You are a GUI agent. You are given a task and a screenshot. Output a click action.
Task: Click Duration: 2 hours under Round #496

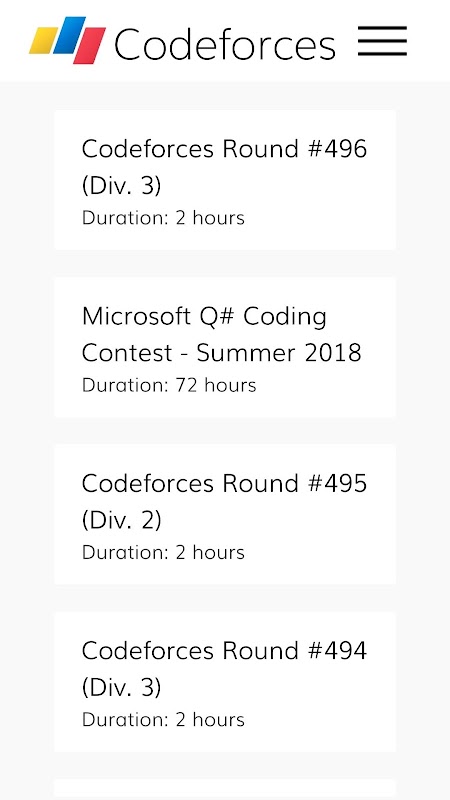[x=163, y=218]
